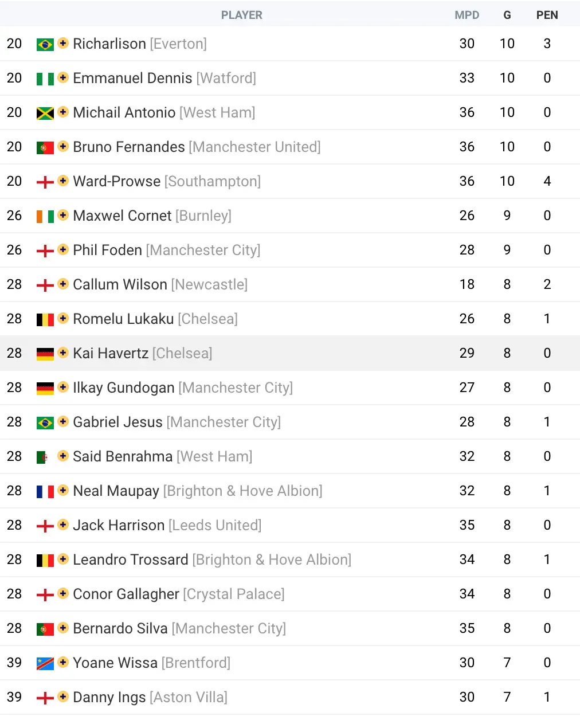Viewport: 580px width, 728px height.
Task: Sort by the G goals column header
Action: tap(507, 15)
